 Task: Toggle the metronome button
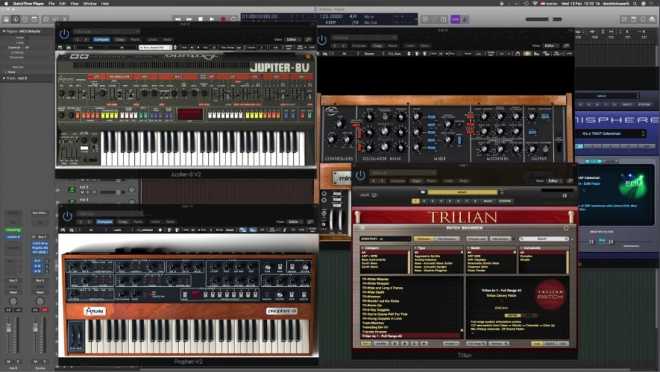pos(465,19)
